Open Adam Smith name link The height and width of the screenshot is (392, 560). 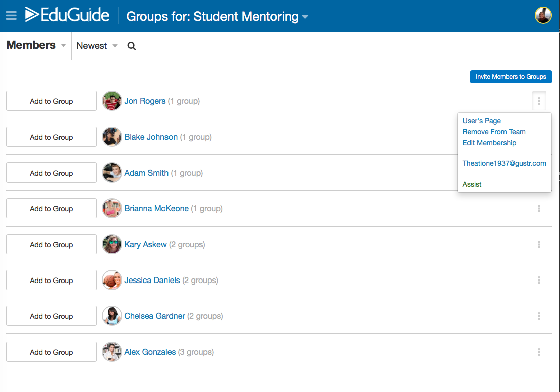click(146, 173)
